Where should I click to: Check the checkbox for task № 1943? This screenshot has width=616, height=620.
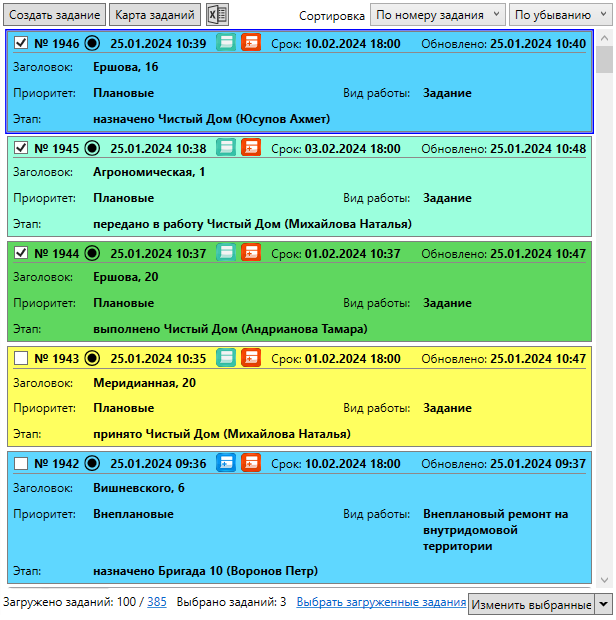point(22,358)
